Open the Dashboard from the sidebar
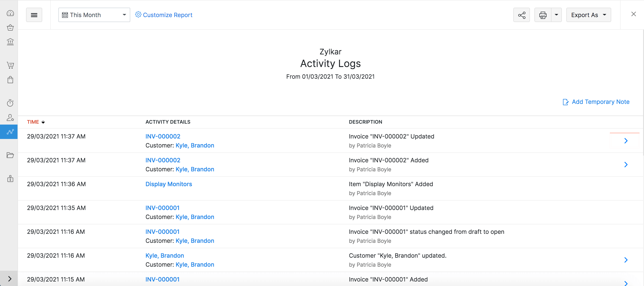Screen dimensions: 644x286 (x=10, y=13)
